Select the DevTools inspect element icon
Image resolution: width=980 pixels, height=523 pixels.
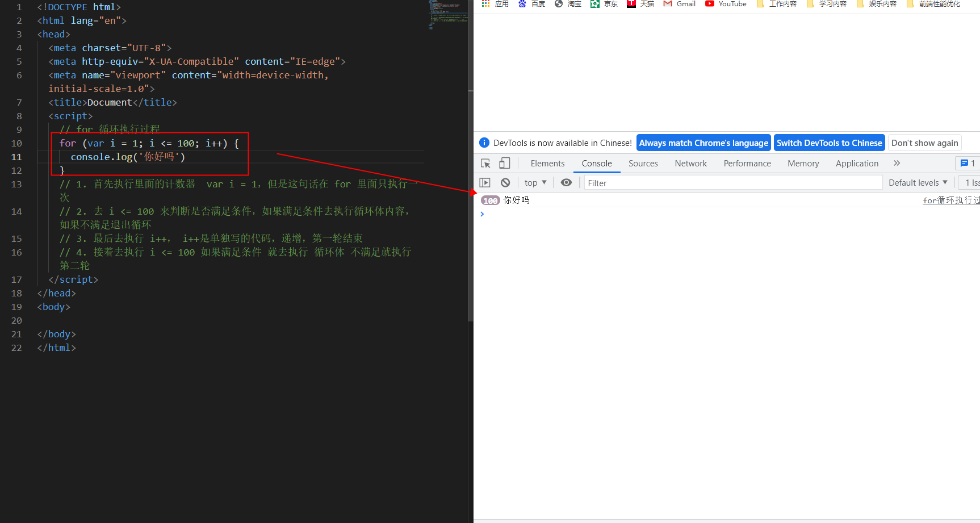(485, 164)
